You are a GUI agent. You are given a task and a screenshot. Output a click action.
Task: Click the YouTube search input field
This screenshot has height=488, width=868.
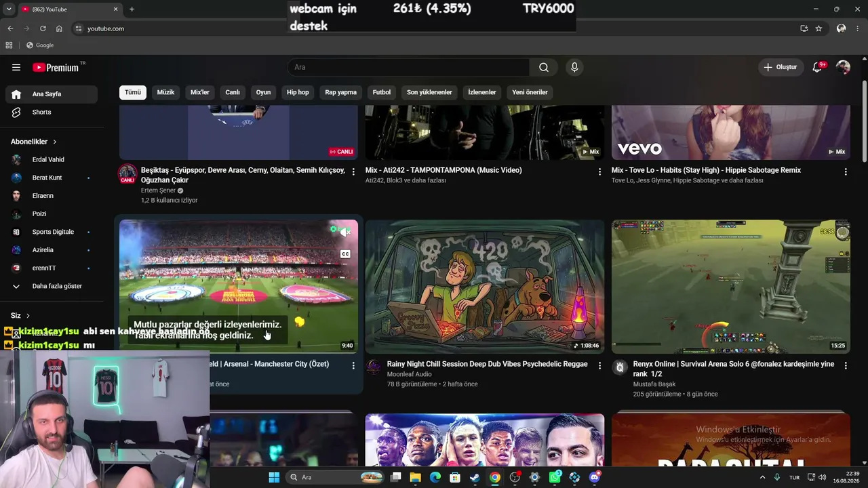408,67
